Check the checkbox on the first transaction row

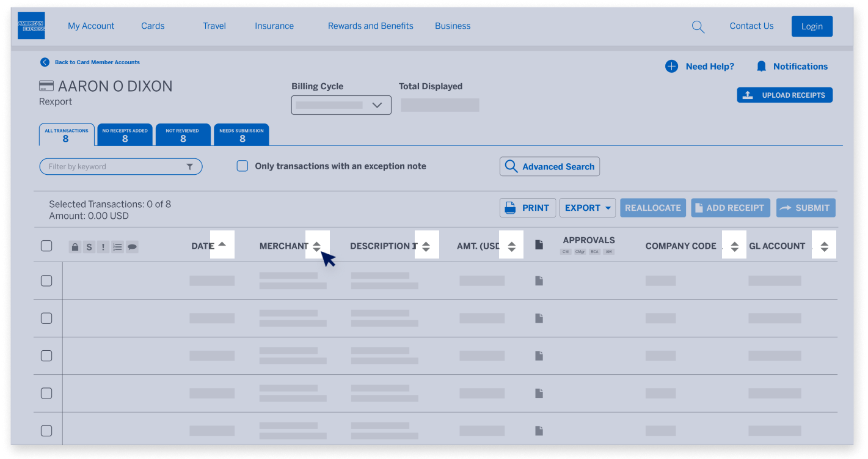(46, 281)
